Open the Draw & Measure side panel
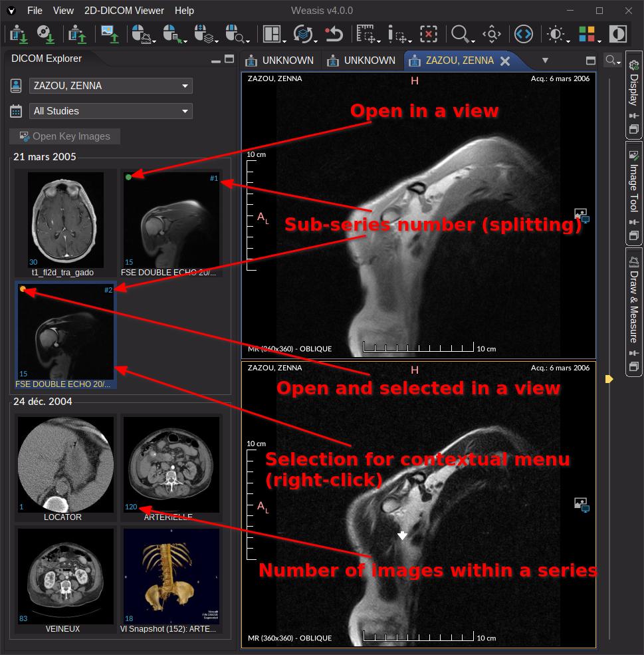This screenshot has height=655, width=644. tap(634, 312)
